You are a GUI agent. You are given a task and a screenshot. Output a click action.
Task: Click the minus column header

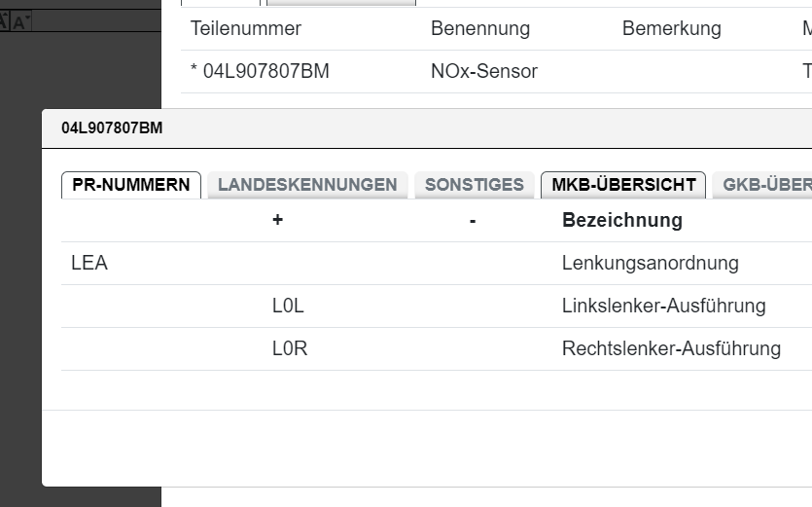pyautogui.click(x=472, y=220)
